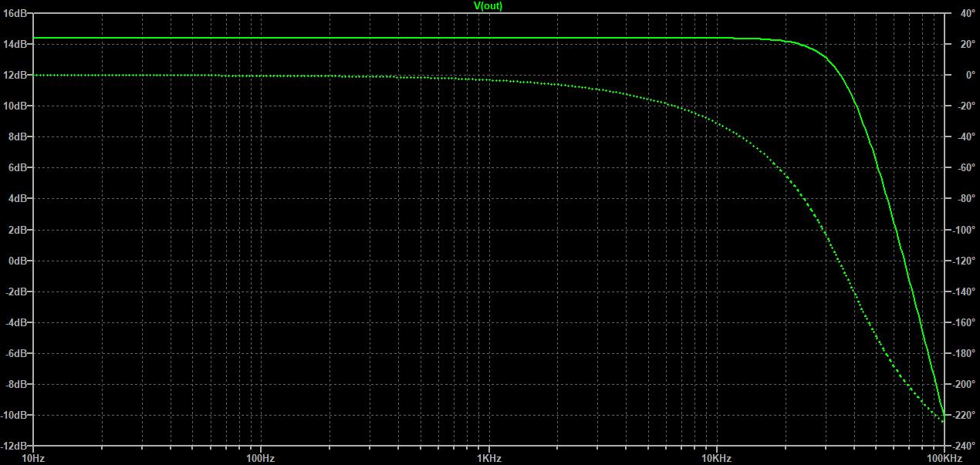This screenshot has width=980, height=465.
Task: Click the 0dB magnitude axis label
Action: point(19,261)
